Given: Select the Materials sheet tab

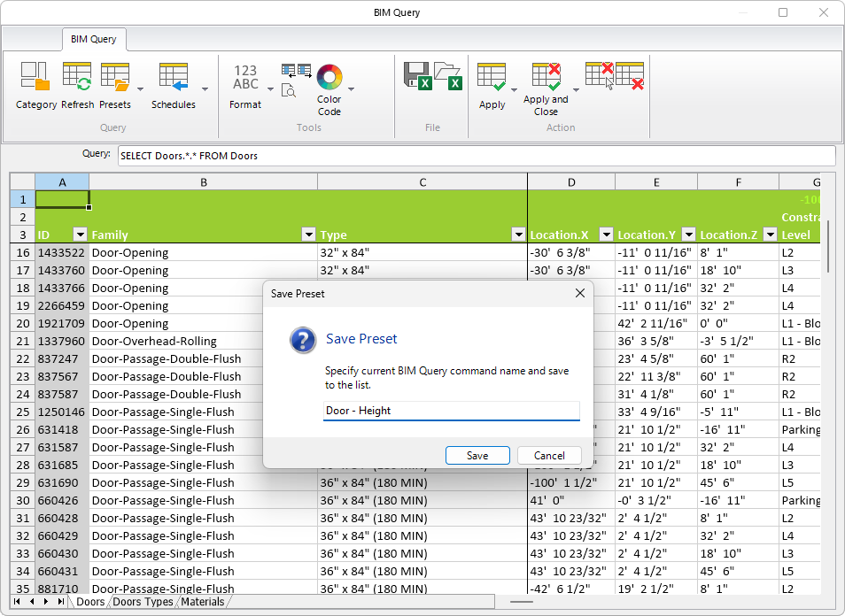Looking at the screenshot, I should point(203,601).
